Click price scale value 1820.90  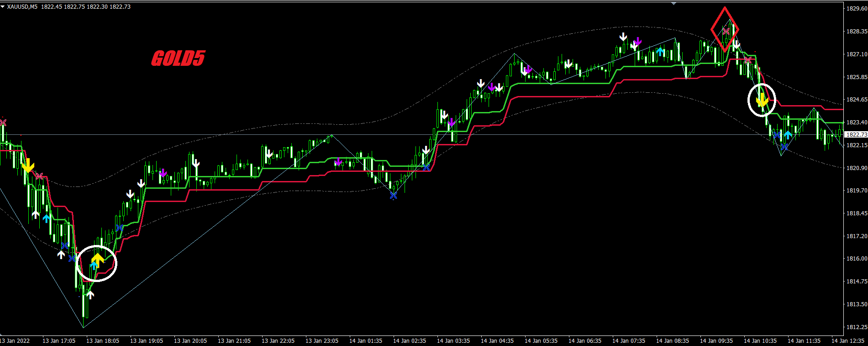click(857, 168)
